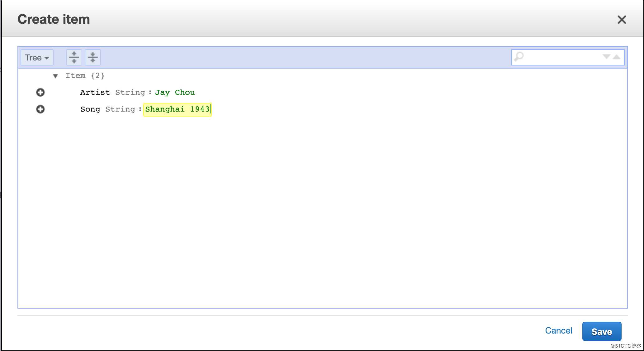Click Artist String value Jay Chou

pyautogui.click(x=175, y=92)
